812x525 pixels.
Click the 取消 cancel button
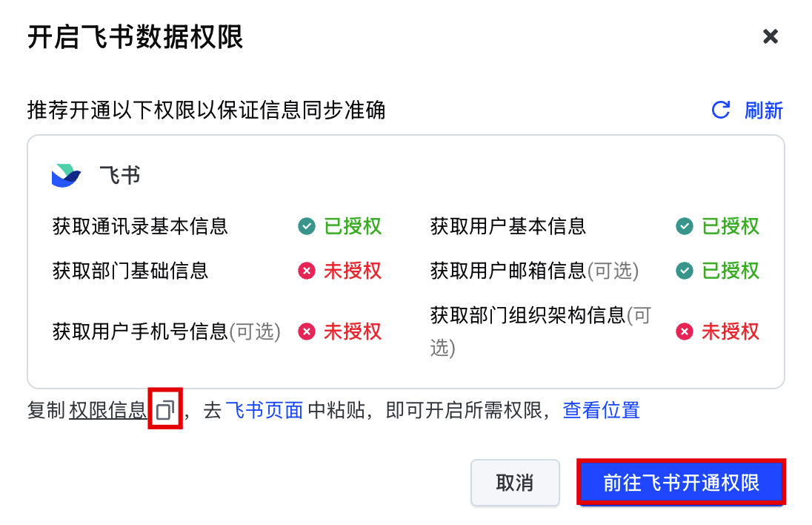tap(515, 483)
